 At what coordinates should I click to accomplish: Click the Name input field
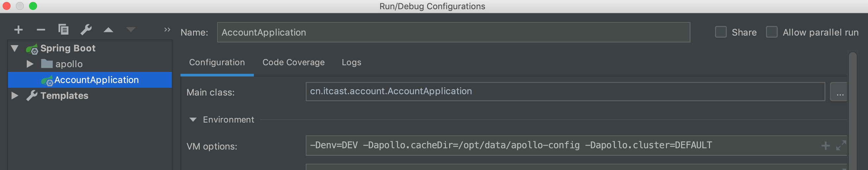pos(453,33)
